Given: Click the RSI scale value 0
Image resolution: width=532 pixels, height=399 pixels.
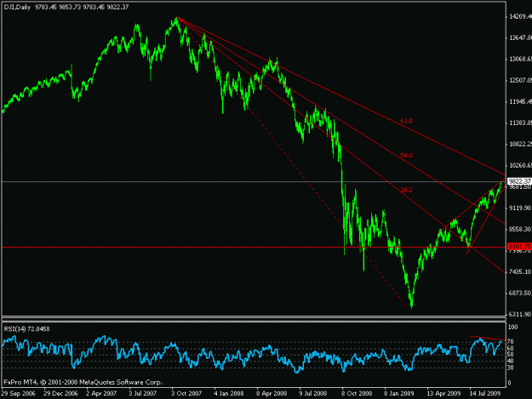Looking at the screenshot, I should pyautogui.click(x=509, y=384).
